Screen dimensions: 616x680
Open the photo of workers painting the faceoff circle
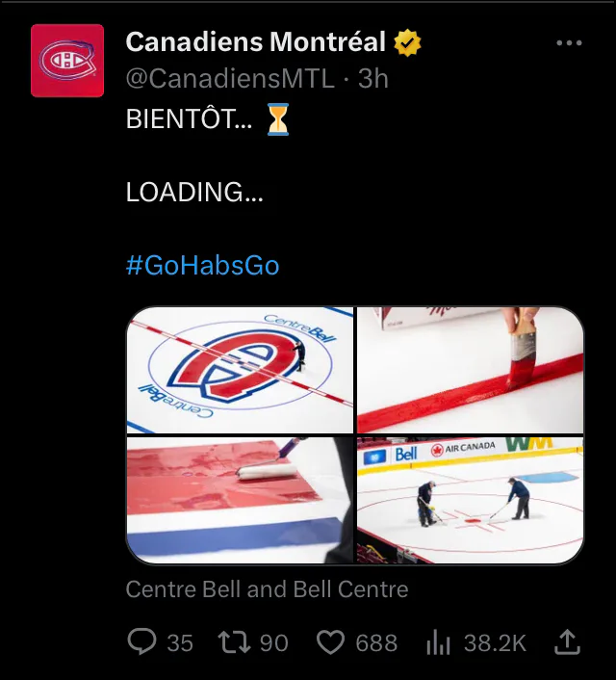(470, 500)
